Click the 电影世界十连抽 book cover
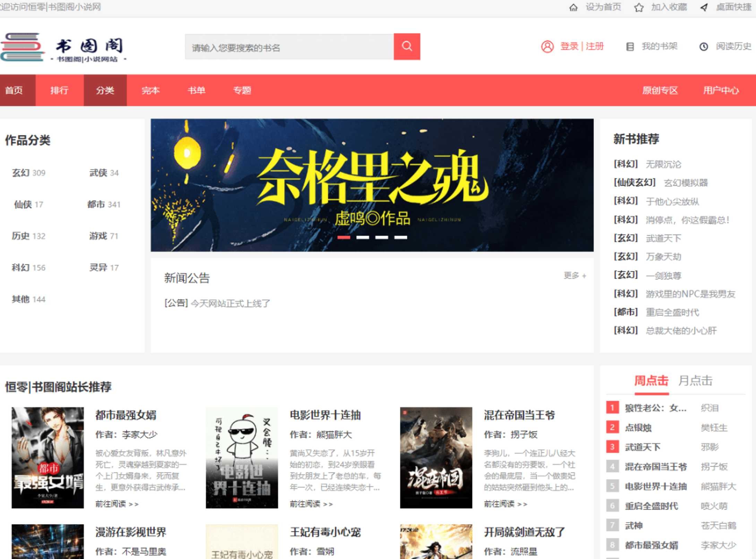The image size is (756, 559). tap(242, 458)
